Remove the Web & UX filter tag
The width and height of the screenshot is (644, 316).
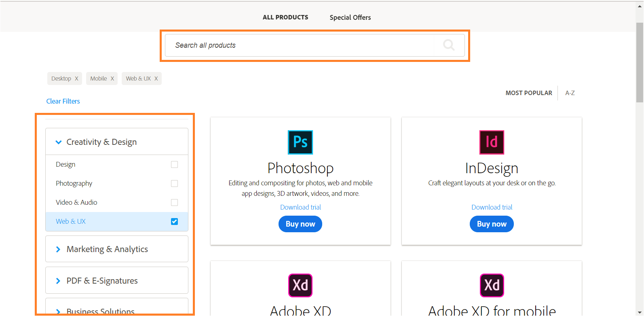[x=156, y=78]
